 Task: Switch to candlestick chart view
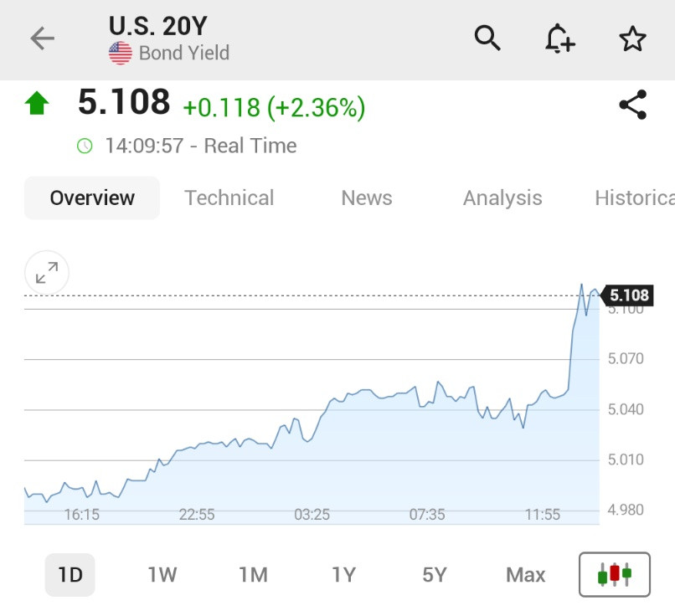coord(615,574)
